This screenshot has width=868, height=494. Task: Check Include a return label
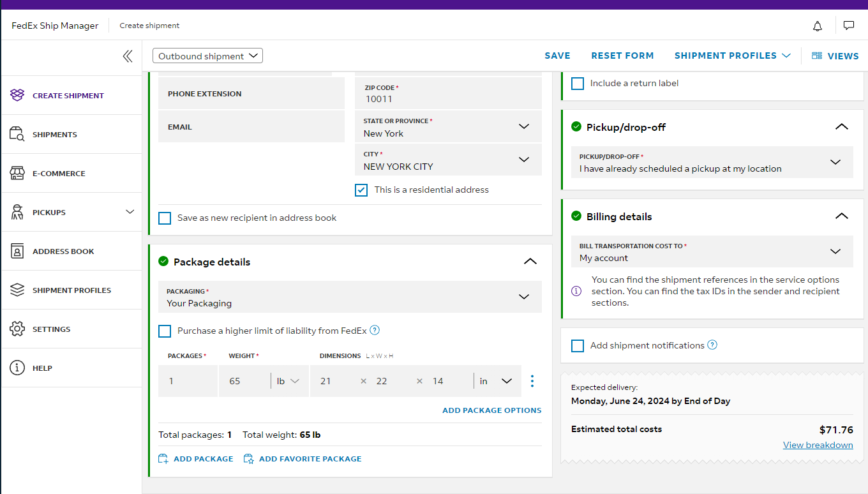[578, 84]
